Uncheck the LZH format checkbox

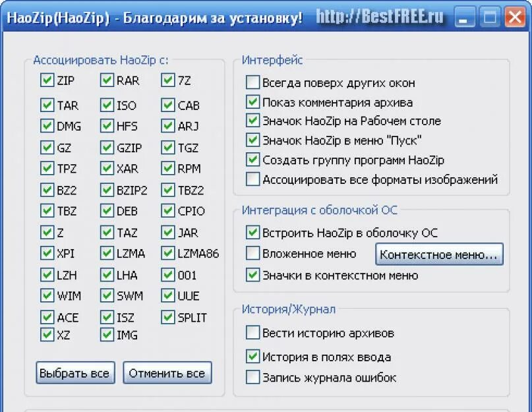tap(47, 275)
